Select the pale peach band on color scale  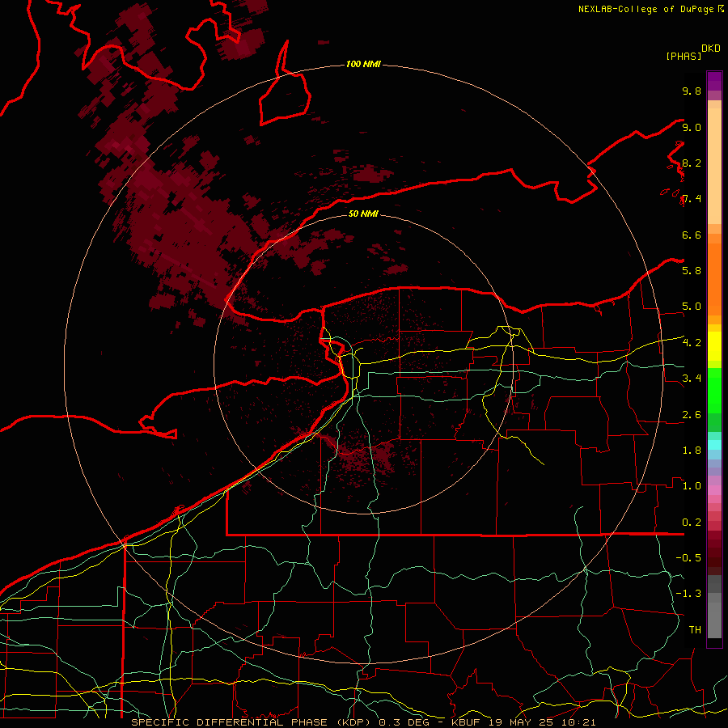click(x=714, y=167)
